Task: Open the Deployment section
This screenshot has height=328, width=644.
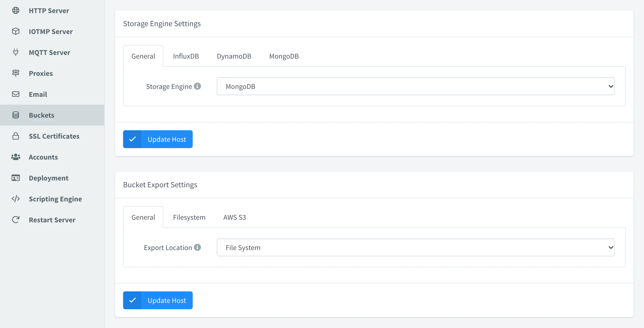Action: [52, 178]
